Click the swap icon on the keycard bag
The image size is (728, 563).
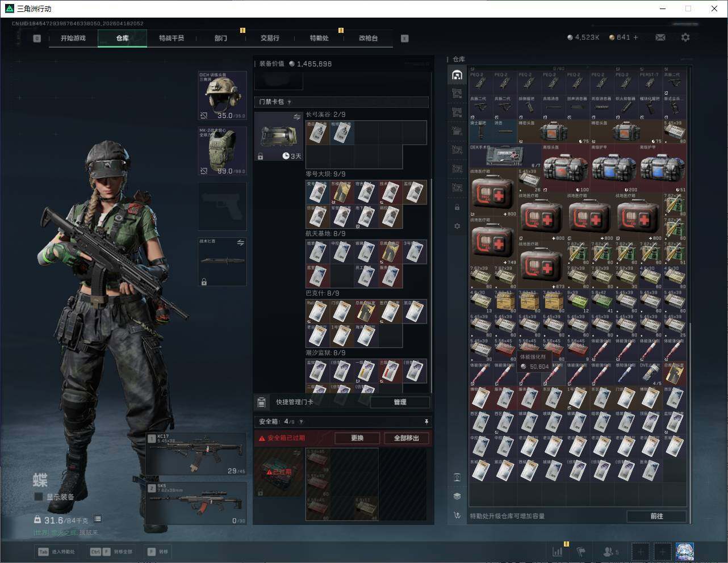coord(296,117)
